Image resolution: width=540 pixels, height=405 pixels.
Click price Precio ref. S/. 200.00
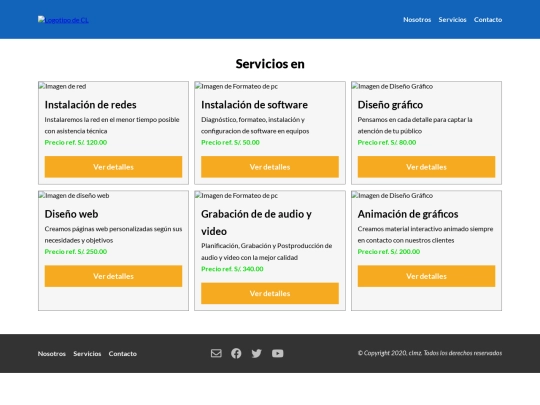coord(389,251)
